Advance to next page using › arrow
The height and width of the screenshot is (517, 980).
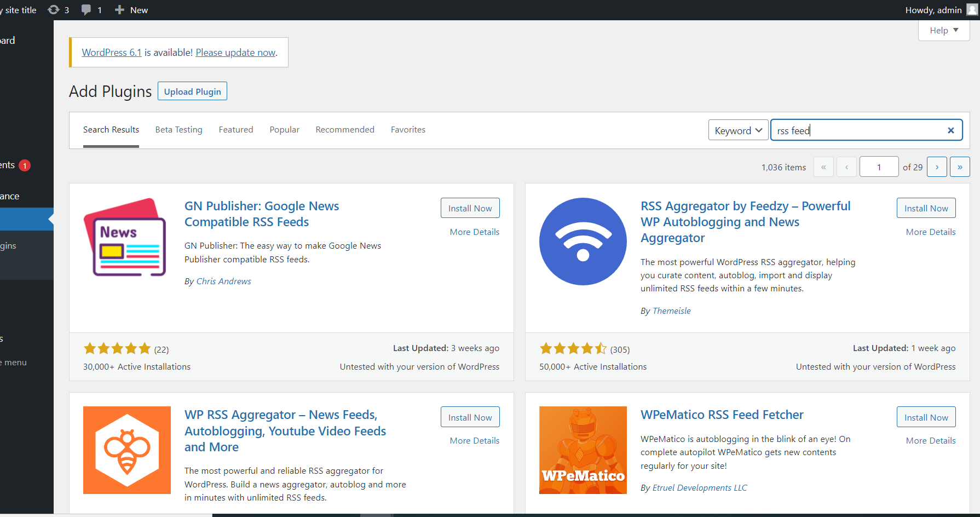pyautogui.click(x=937, y=166)
